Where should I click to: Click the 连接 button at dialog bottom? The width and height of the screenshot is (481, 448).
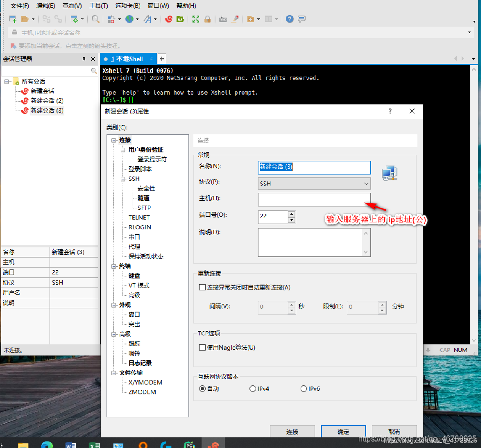(x=293, y=432)
